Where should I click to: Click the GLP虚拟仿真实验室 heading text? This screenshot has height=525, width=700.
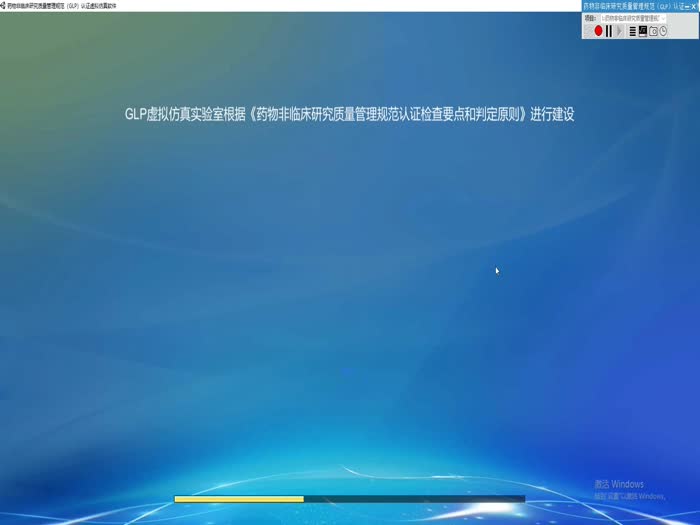[349, 114]
